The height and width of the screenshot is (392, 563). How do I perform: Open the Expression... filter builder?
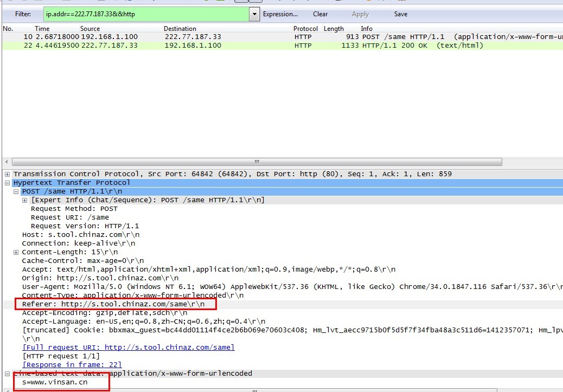[x=280, y=14]
